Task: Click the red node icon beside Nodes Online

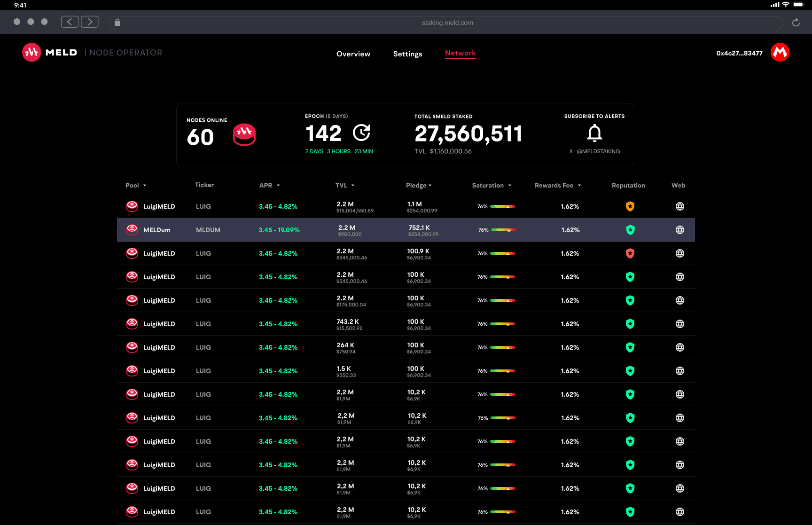Action: pyautogui.click(x=244, y=135)
